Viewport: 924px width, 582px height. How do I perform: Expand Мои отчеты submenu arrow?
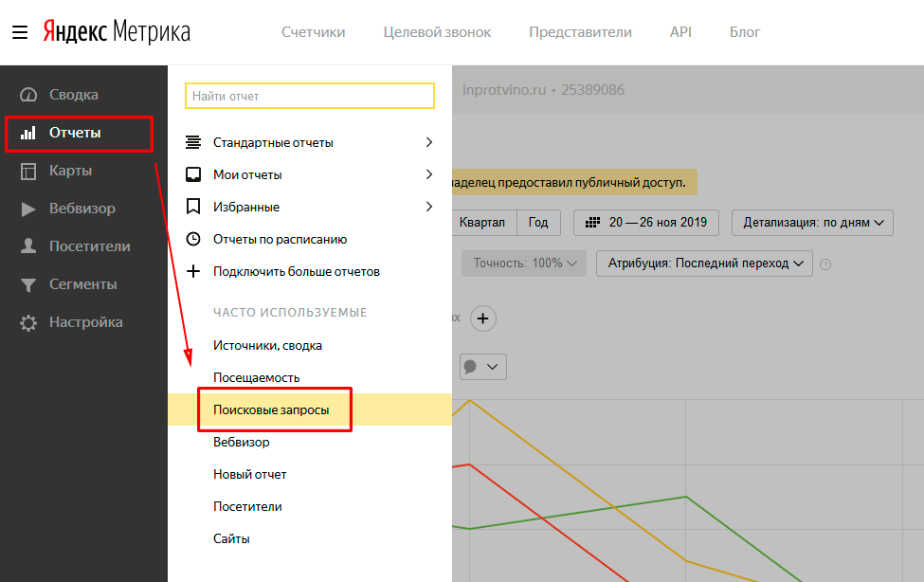[x=429, y=174]
